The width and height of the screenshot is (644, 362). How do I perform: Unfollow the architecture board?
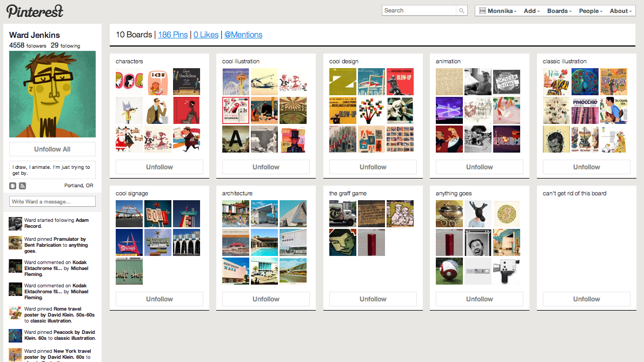[x=266, y=299]
